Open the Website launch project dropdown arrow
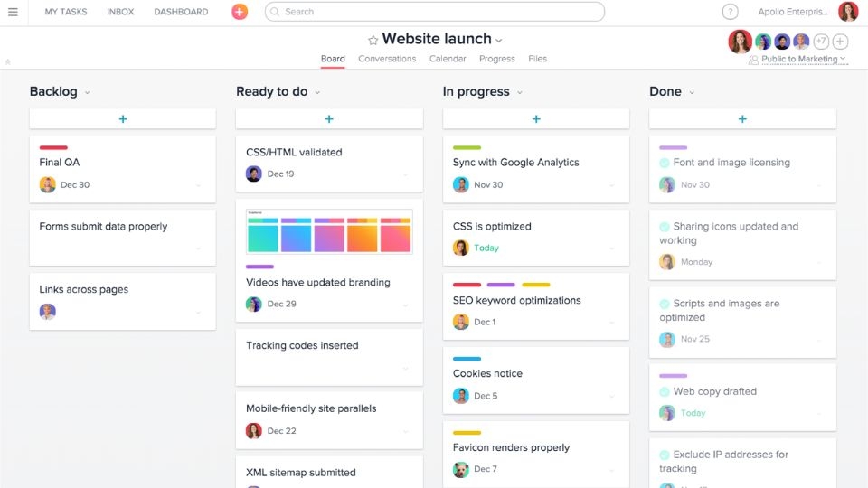 pos(499,41)
